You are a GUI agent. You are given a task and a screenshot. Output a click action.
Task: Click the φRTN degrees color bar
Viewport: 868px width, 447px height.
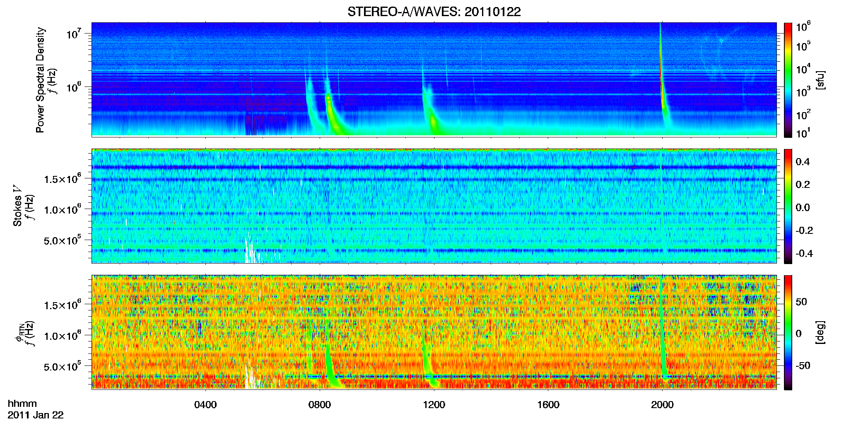[x=788, y=332]
